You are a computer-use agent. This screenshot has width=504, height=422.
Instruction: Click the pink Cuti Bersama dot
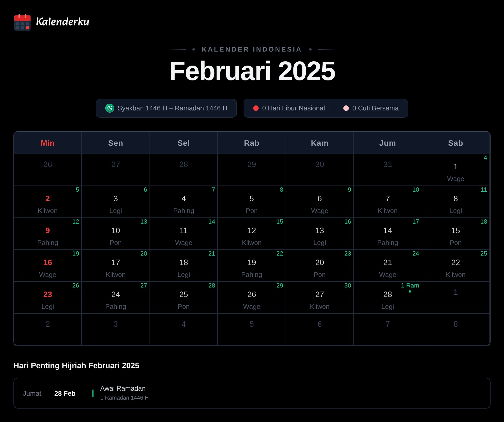click(346, 108)
